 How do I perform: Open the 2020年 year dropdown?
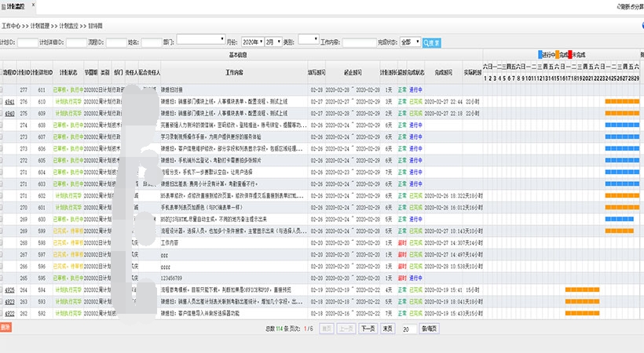[252, 42]
